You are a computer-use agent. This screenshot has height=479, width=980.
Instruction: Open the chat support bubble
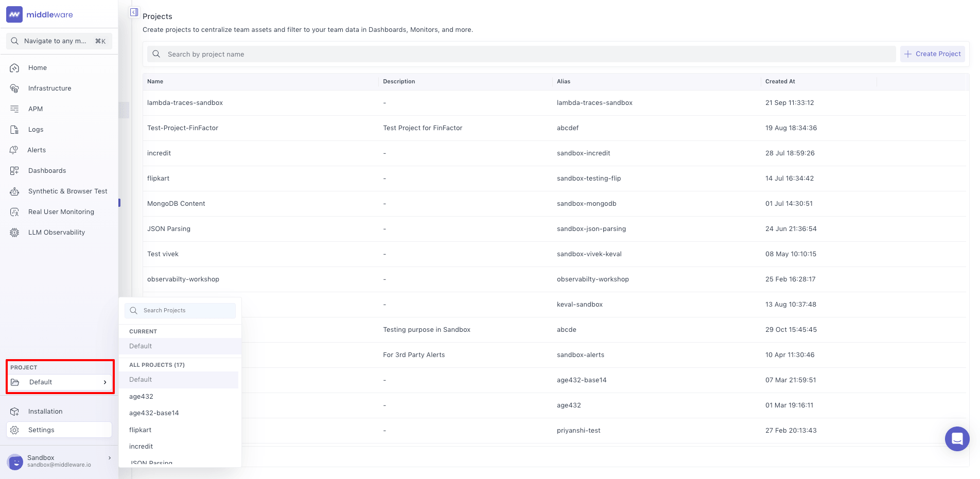(957, 439)
